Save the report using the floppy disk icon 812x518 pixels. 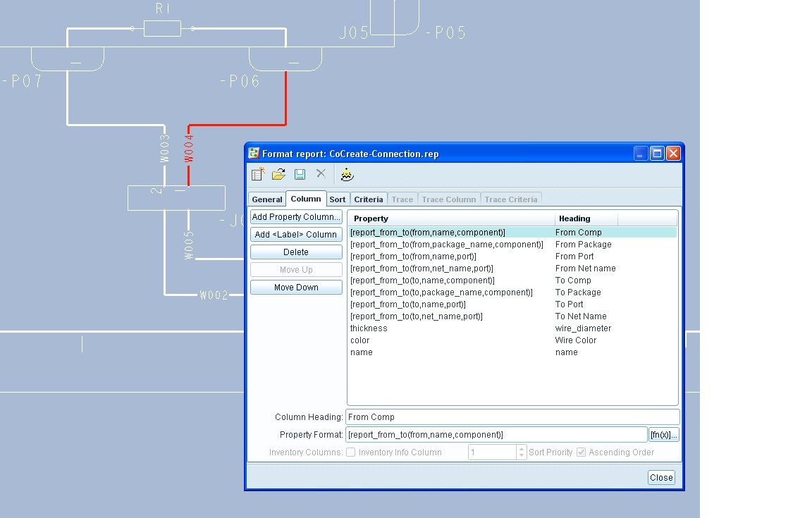click(300, 174)
